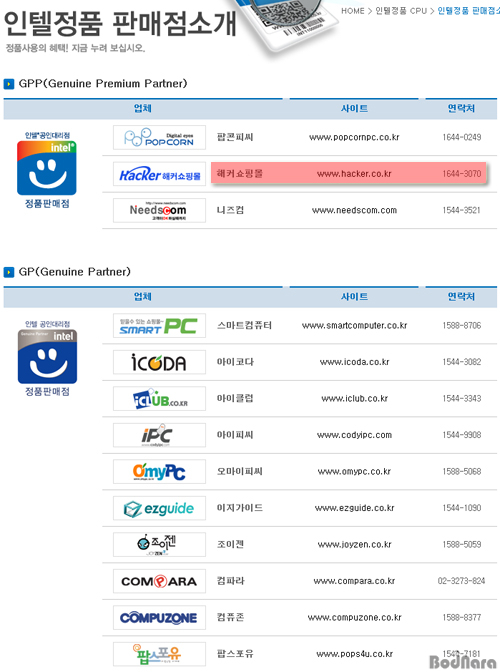Click the COMPARA logo
Viewport: 500px width, 672px height.
point(159,581)
